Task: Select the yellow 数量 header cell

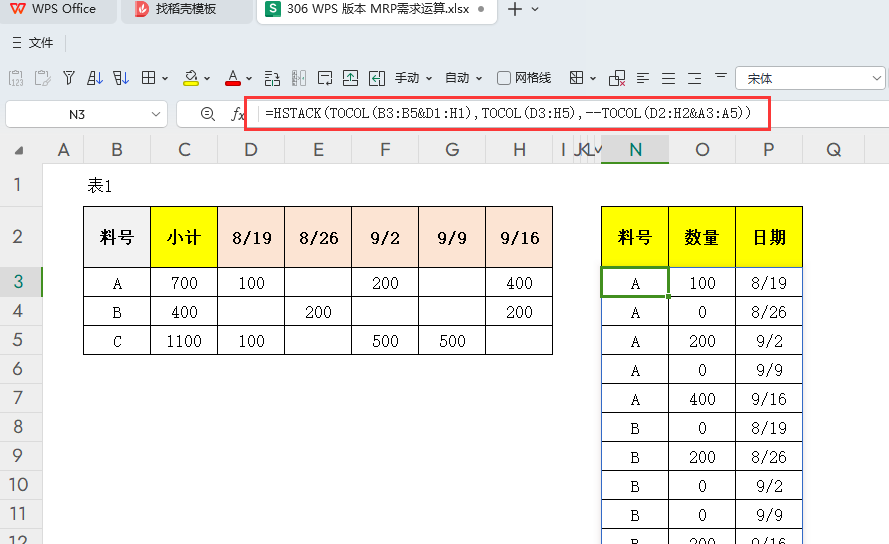Action: tap(702, 237)
